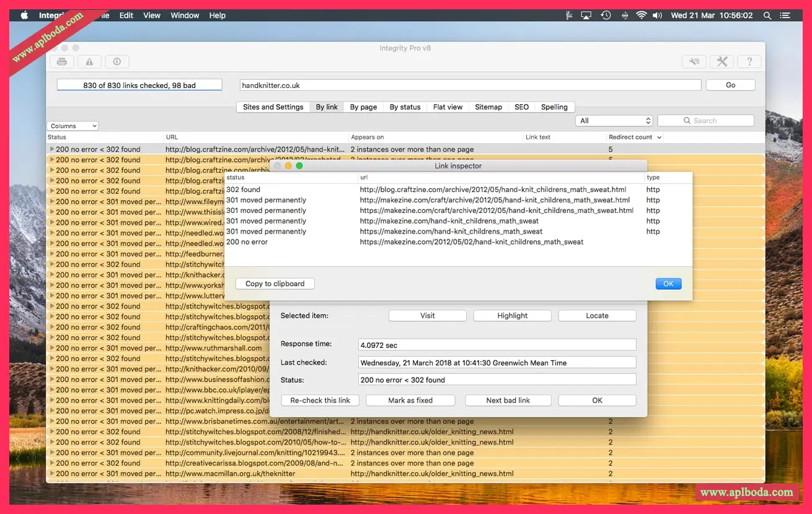Click the warning triangle toolbar icon
The width and height of the screenshot is (812, 514).
click(89, 61)
